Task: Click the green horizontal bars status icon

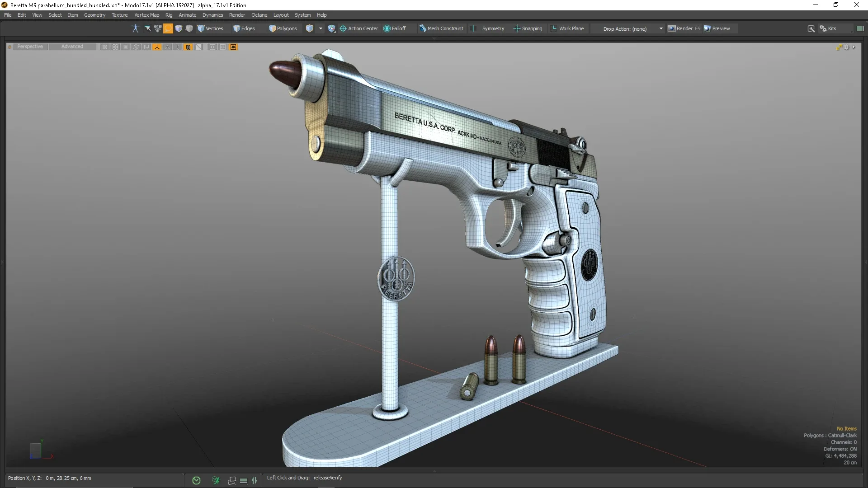Action: tap(244, 481)
